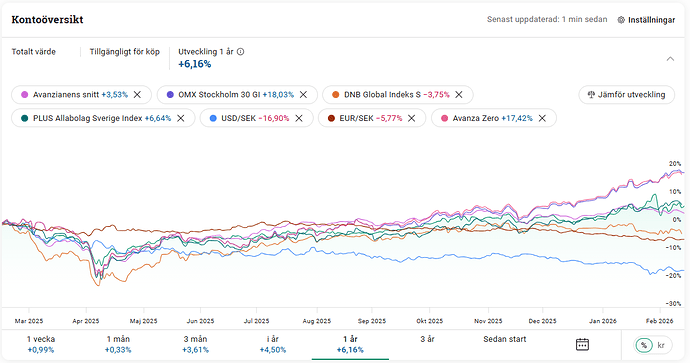The image size is (690, 363).
Task: Click the Dec 2025 axis label
Action: coord(542,321)
